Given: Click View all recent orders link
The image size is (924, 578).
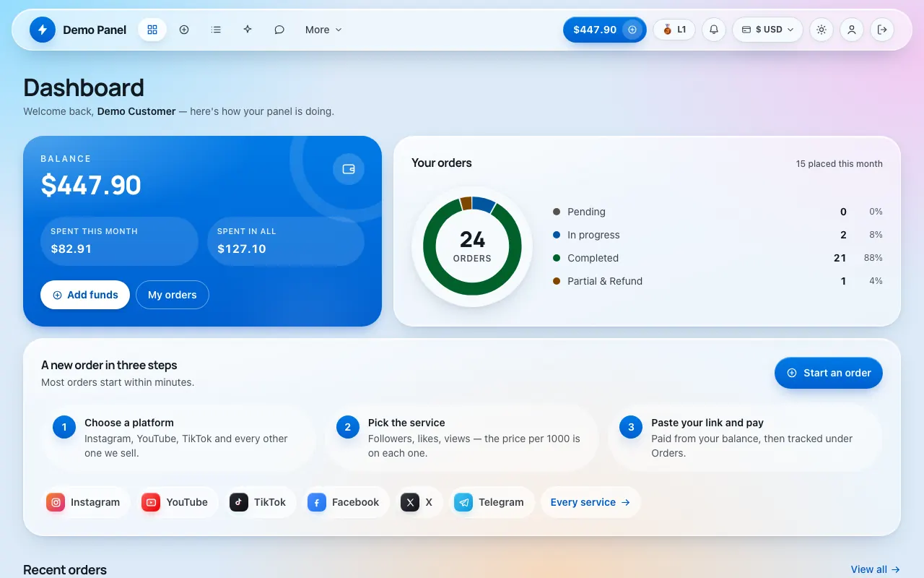Looking at the screenshot, I should pyautogui.click(x=876, y=569).
